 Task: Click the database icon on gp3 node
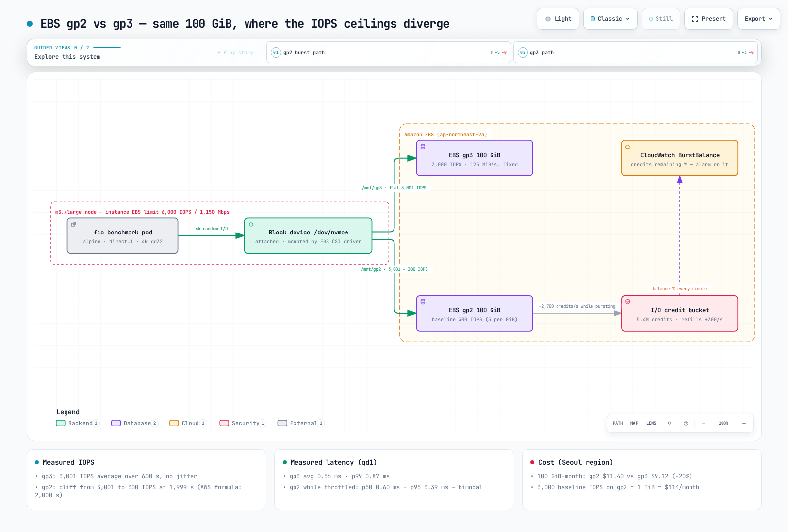point(423,147)
